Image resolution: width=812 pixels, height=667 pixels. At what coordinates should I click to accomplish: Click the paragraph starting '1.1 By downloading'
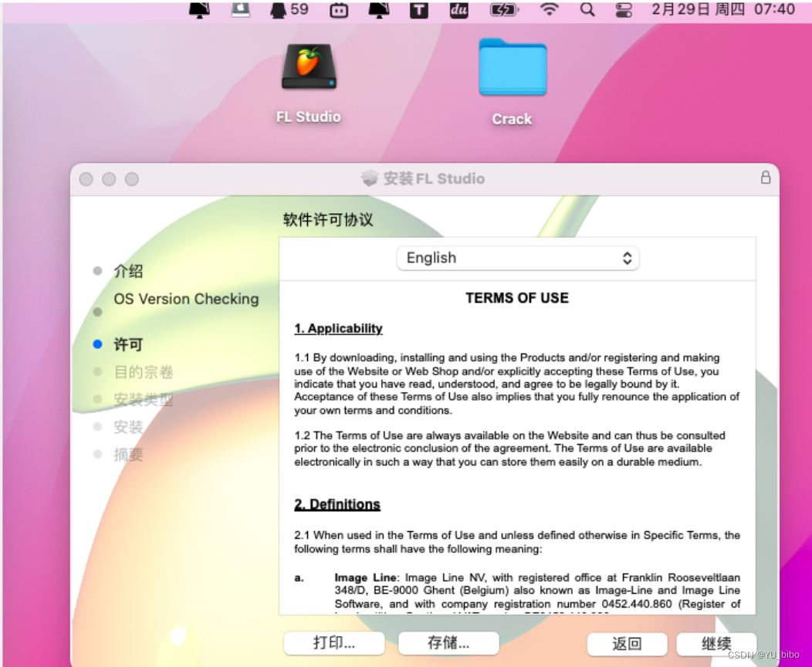coord(517,384)
